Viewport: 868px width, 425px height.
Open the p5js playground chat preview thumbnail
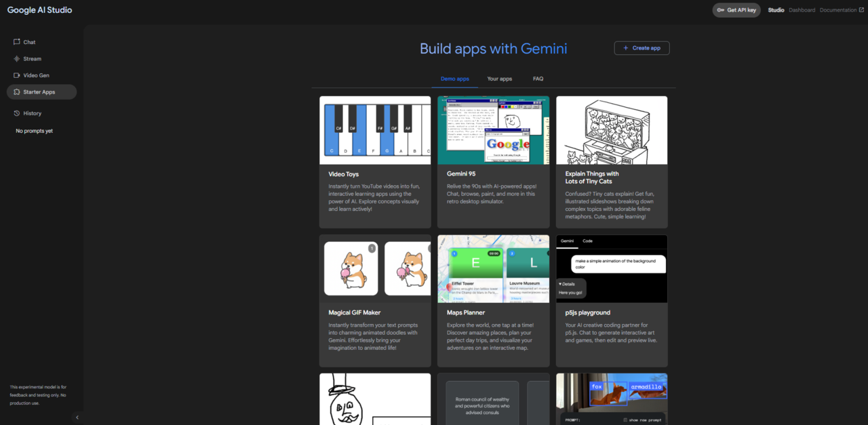pyautogui.click(x=612, y=269)
